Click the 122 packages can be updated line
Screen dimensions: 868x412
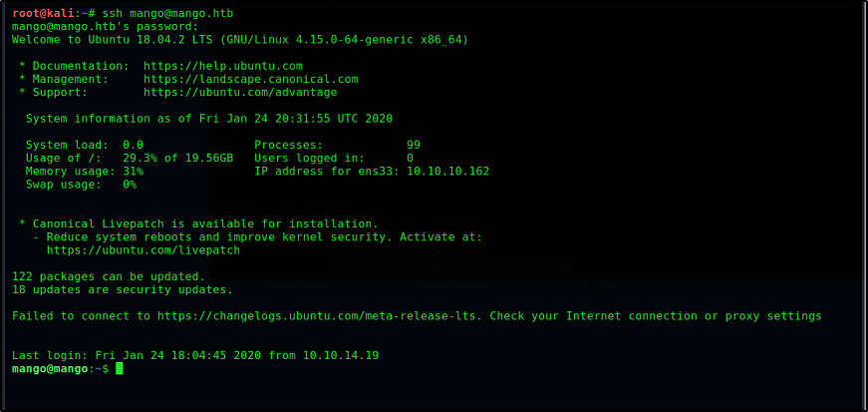109,276
